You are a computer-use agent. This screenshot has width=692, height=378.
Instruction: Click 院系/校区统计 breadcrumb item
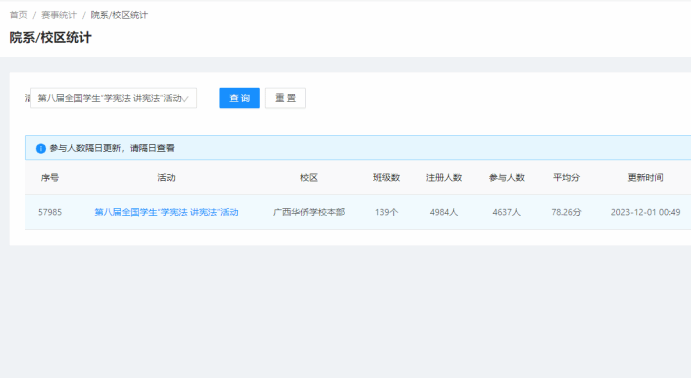coord(119,15)
